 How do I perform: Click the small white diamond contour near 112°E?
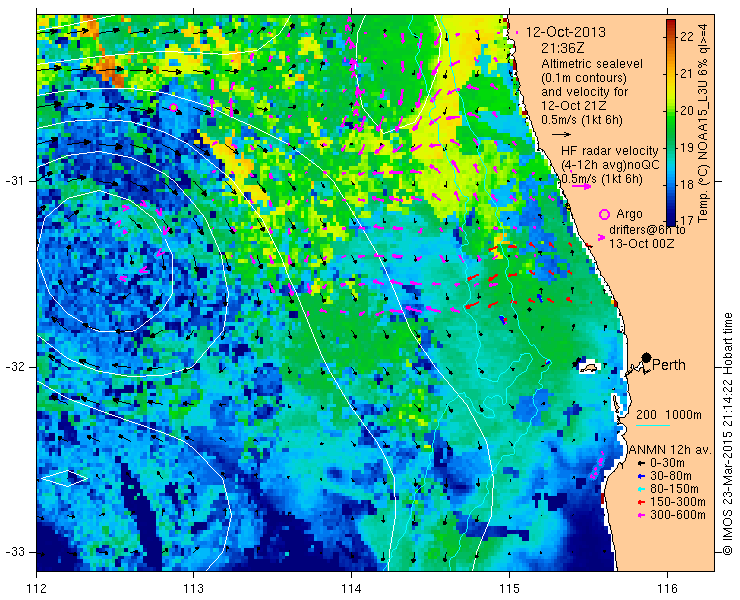65,478
